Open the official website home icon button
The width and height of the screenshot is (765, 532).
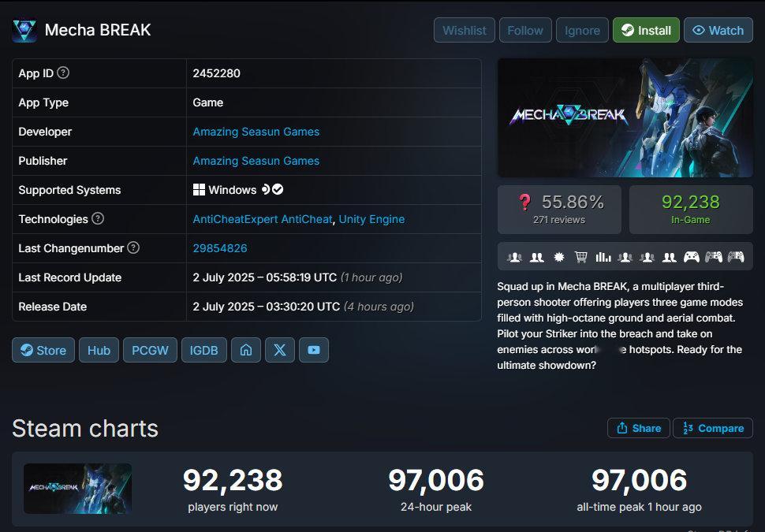tap(246, 350)
